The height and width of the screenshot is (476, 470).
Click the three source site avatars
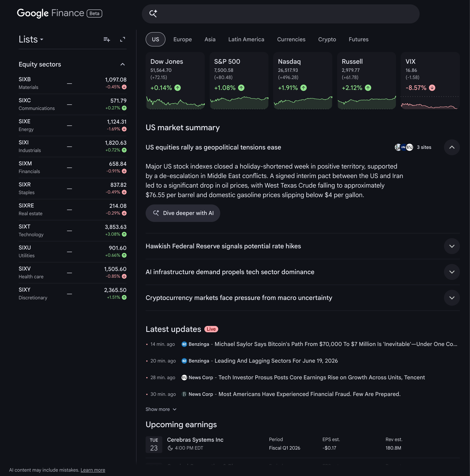[x=404, y=147]
